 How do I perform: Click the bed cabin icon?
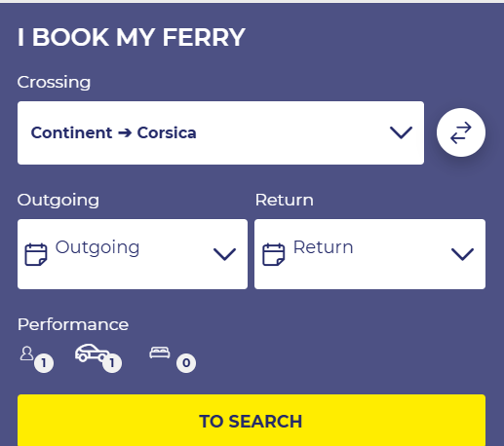click(160, 353)
